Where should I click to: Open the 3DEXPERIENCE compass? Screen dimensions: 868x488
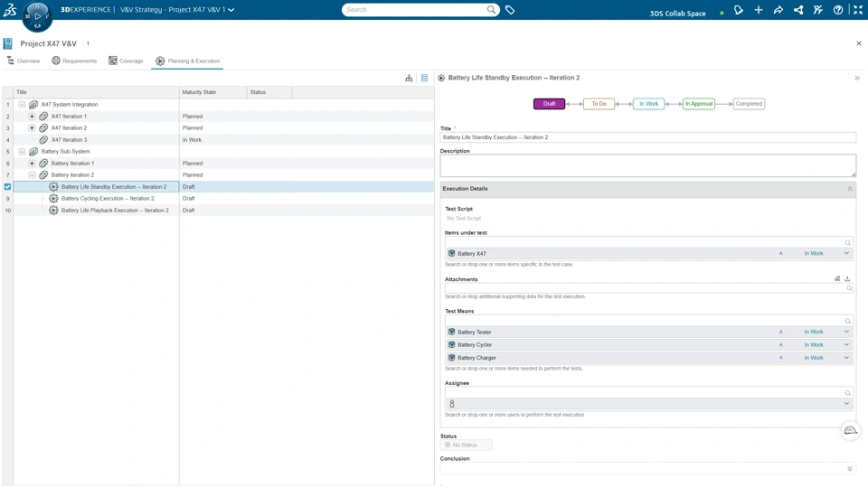[37, 16]
